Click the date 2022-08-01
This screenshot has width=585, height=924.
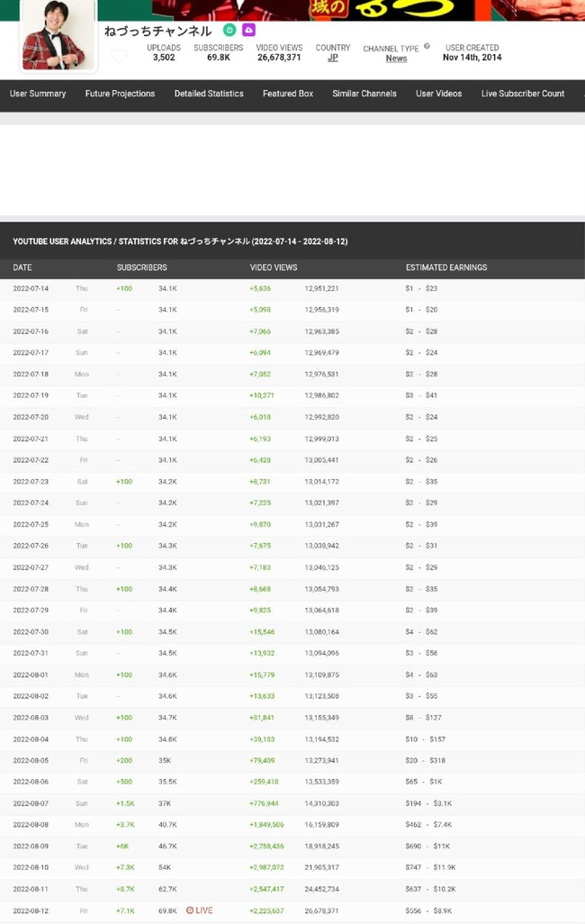click(x=31, y=675)
